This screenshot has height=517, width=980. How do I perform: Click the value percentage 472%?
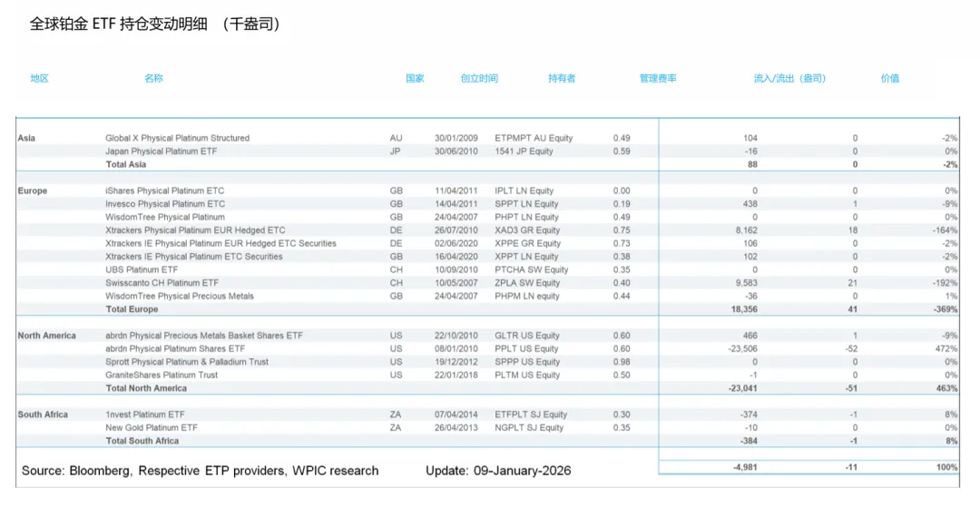tap(946, 348)
